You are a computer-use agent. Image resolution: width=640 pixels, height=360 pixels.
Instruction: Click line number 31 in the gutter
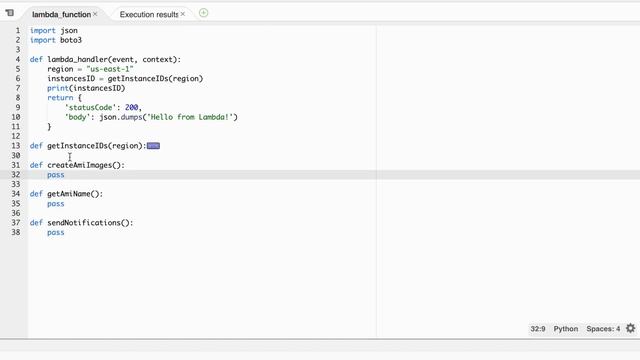16,165
